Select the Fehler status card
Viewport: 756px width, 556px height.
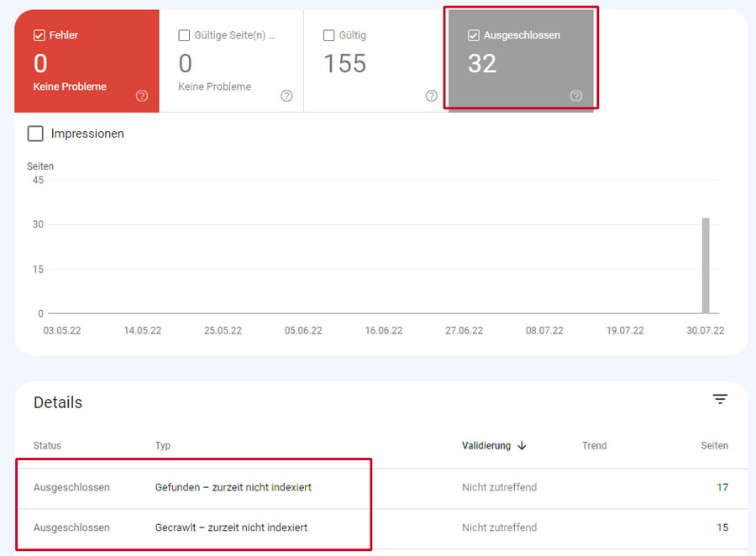point(87,61)
